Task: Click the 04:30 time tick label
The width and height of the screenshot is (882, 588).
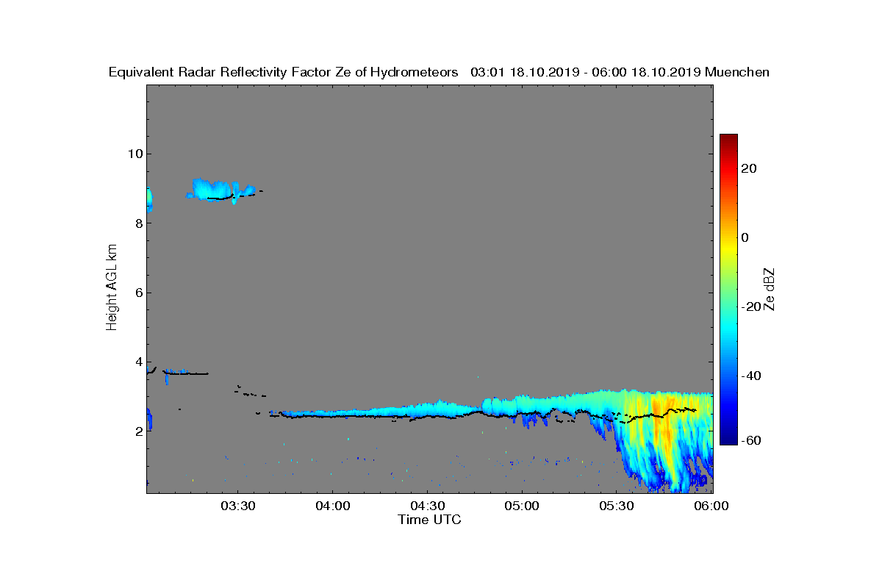Action: click(427, 506)
